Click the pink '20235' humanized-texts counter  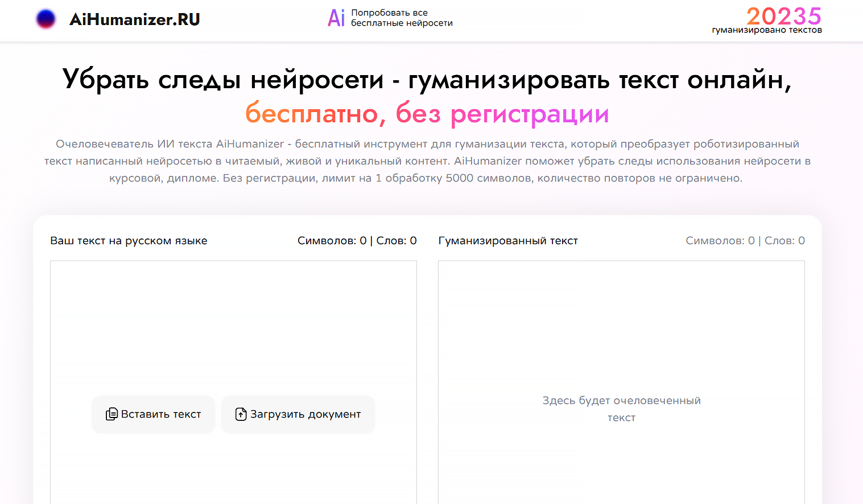tap(784, 18)
